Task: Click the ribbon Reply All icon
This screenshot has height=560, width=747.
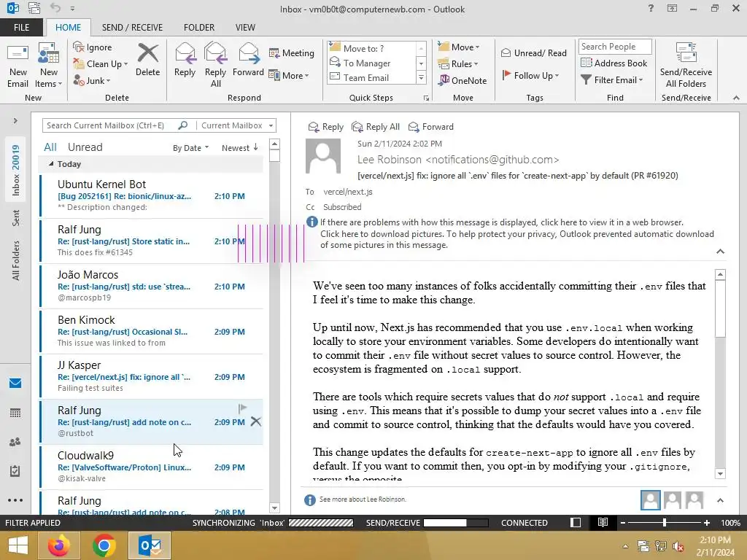Action: (x=215, y=66)
